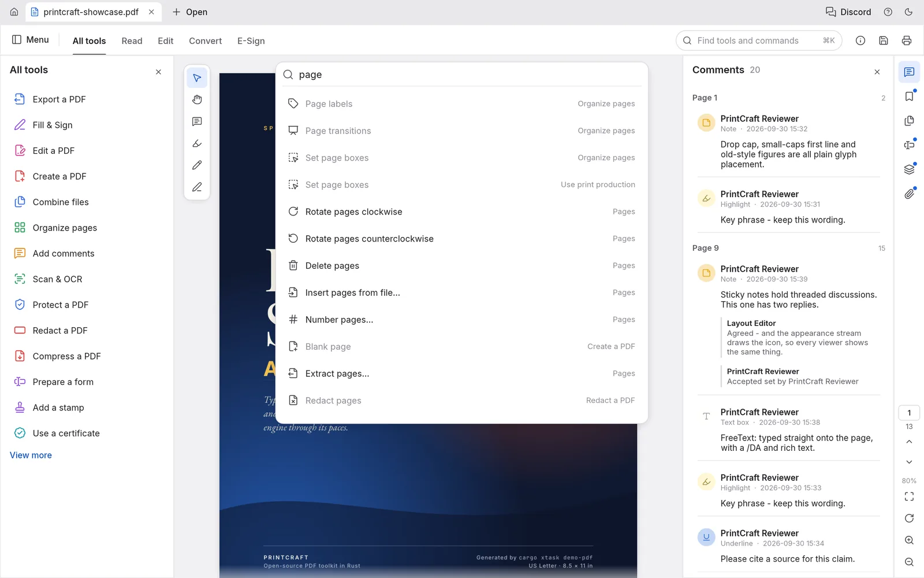Image resolution: width=924 pixels, height=578 pixels.
Task: Click current page number box
Action: coord(909,413)
